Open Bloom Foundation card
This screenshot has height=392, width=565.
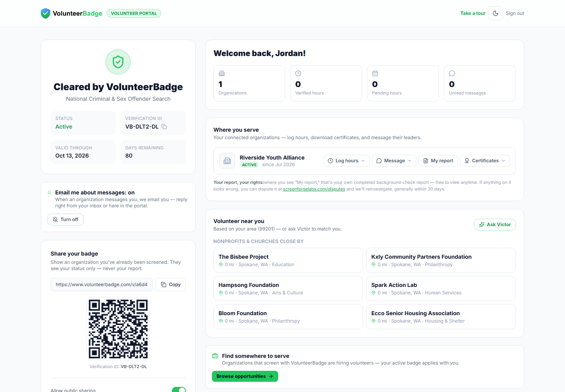point(288,317)
